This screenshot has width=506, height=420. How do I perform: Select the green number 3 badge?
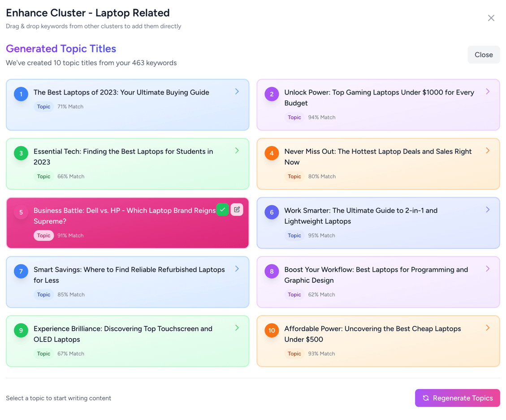coord(21,153)
